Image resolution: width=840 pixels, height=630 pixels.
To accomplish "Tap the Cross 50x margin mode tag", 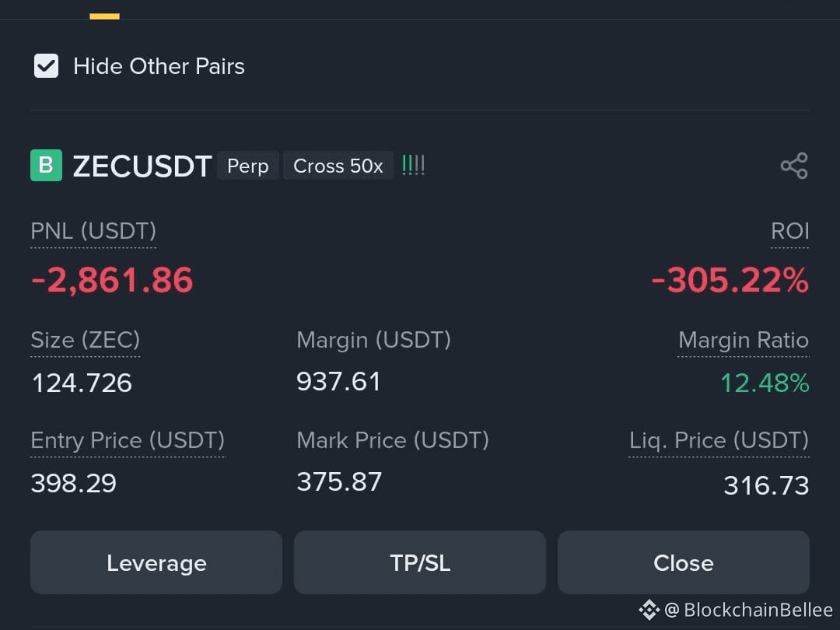I will [338, 166].
